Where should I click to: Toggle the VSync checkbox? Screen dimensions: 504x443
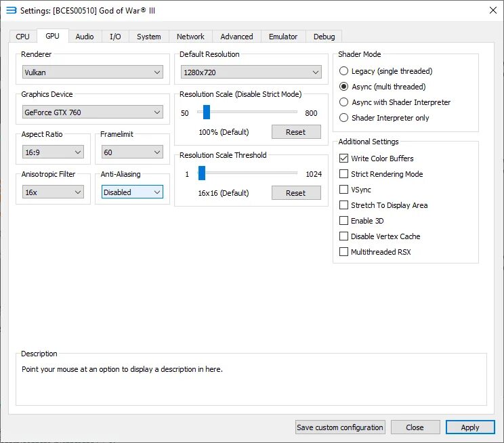(x=355, y=190)
